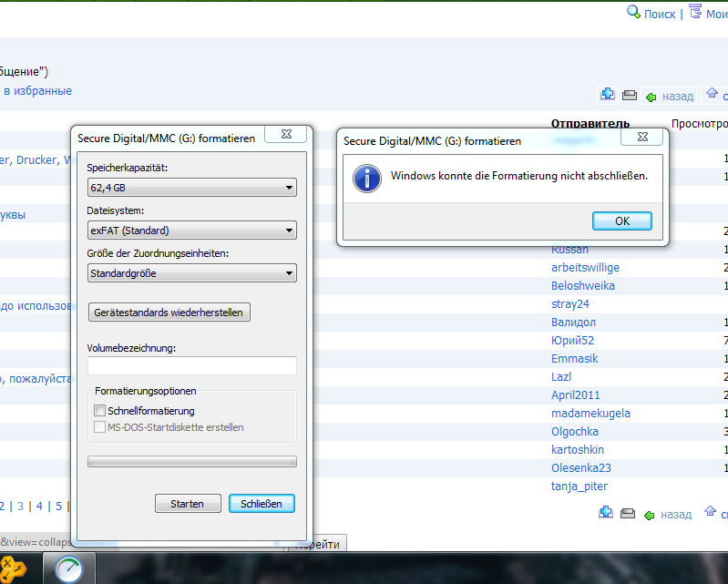The width and height of the screenshot is (728, 584).
Task: Click the icon beside Мои at top right
Action: point(695,12)
